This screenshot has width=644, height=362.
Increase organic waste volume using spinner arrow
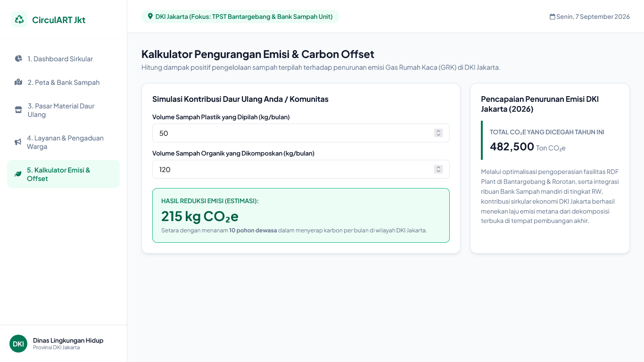[438, 167]
